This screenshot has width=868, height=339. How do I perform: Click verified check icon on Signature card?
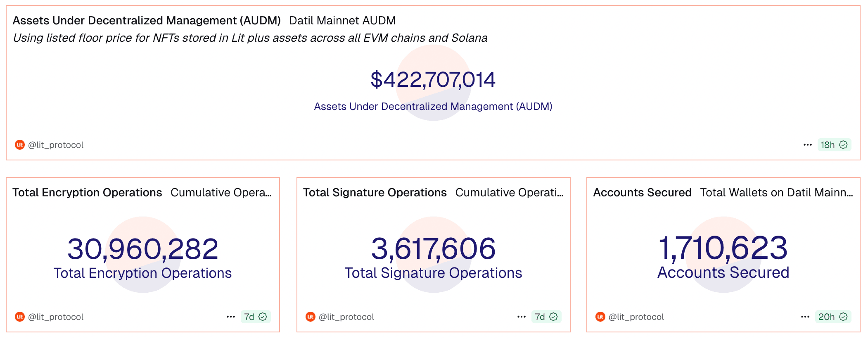tap(553, 317)
